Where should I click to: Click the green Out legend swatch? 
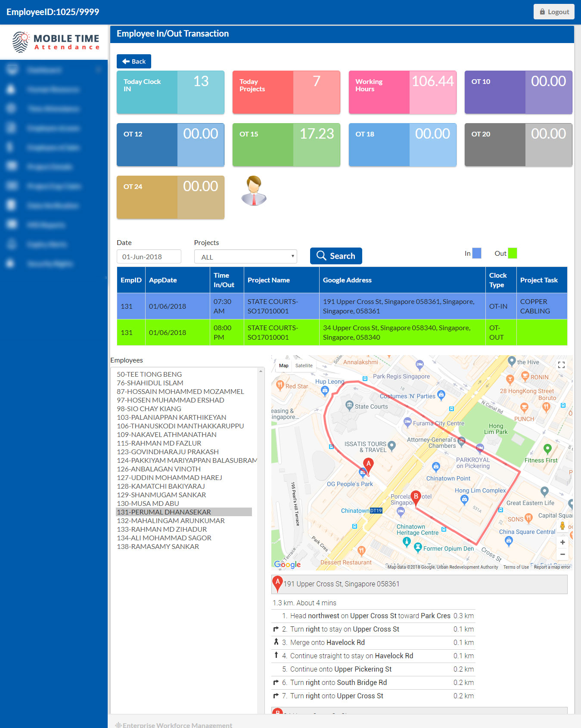(512, 253)
